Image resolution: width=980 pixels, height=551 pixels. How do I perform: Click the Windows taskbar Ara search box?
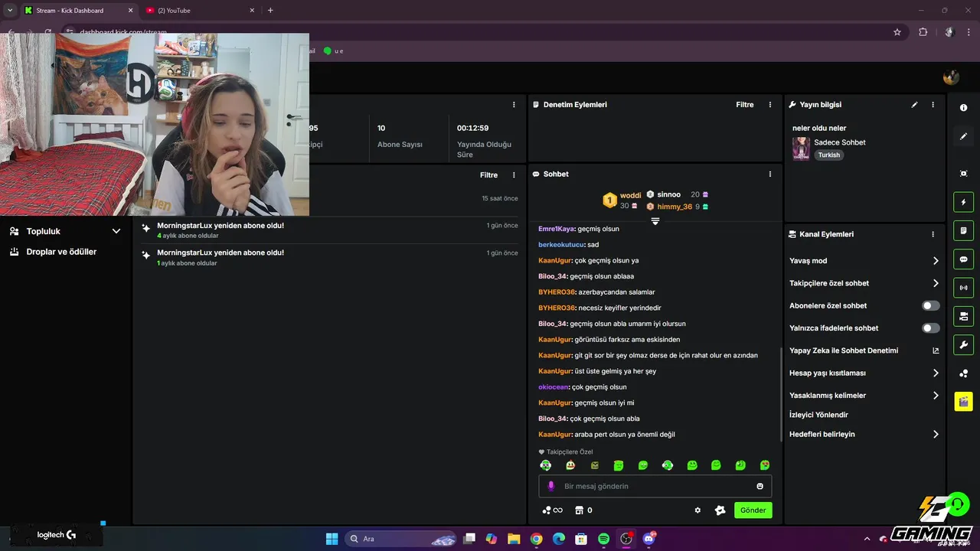coord(400,539)
